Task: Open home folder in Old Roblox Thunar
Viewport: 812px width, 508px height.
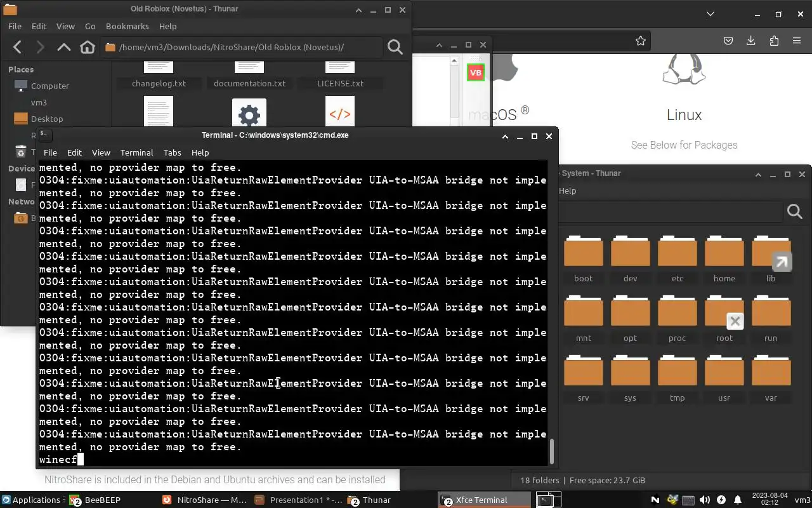Action: point(88,47)
